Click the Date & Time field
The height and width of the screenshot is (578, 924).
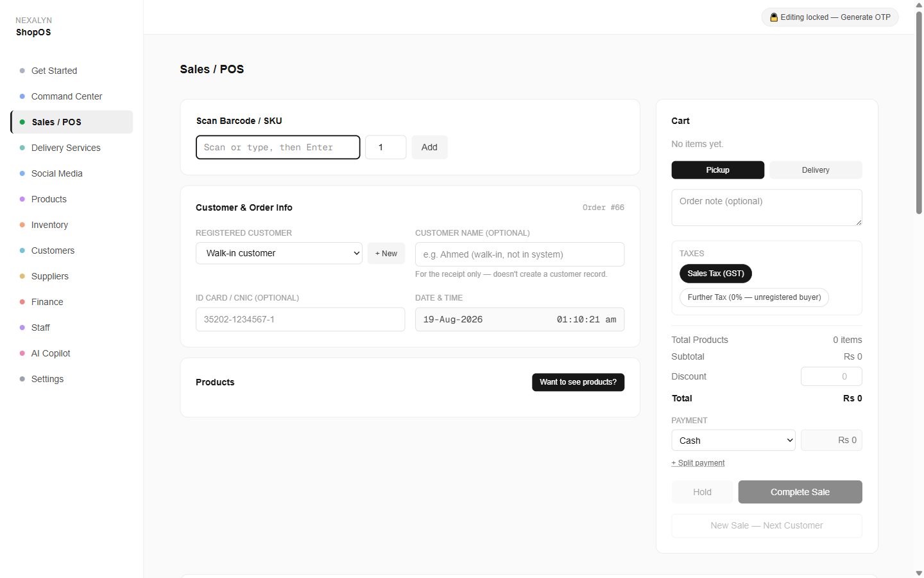point(520,319)
